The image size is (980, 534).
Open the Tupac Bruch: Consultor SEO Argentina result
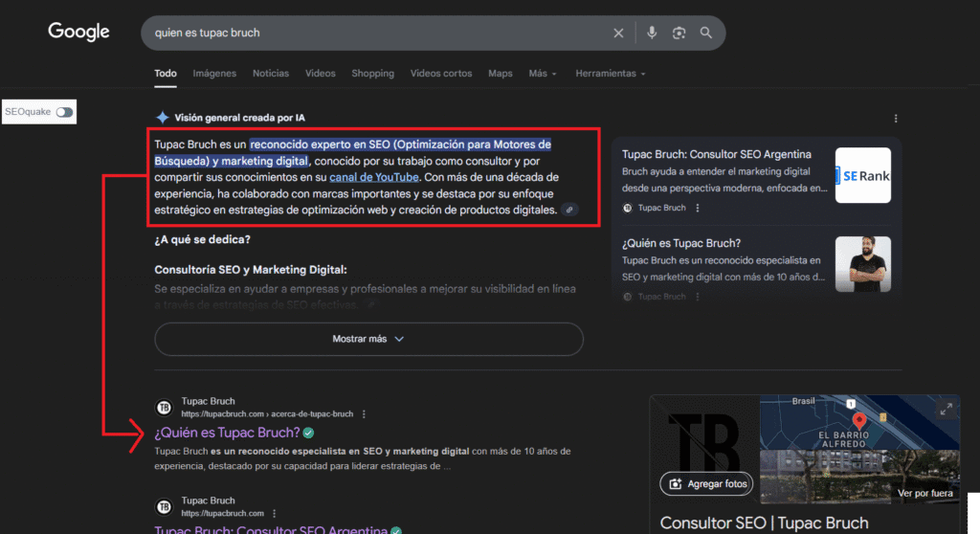point(271,529)
